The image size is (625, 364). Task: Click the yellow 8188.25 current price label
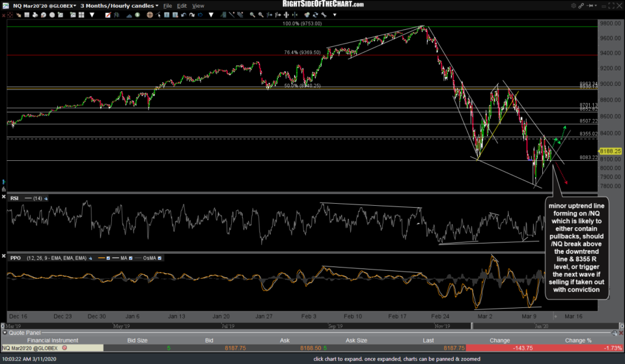tap(611, 151)
